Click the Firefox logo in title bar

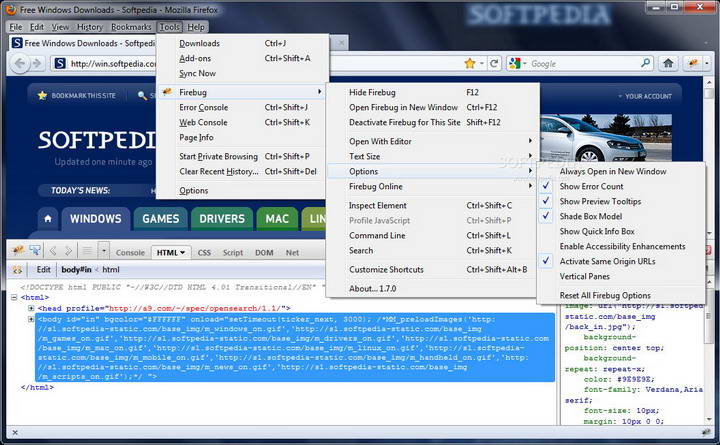11,9
